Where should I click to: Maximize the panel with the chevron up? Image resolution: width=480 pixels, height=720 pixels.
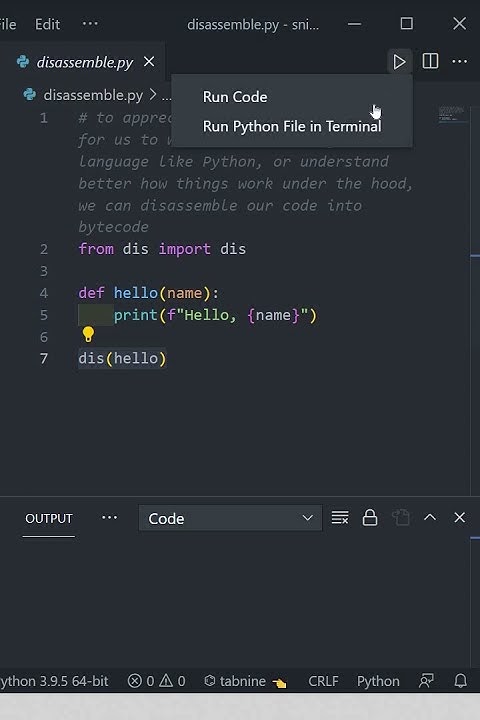click(430, 518)
